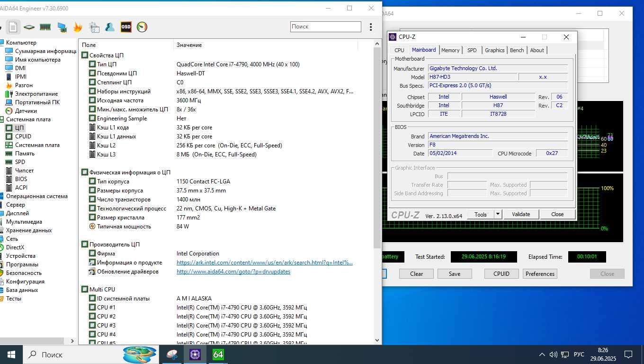
Task: Click Close button at bottom of CPU-Z
Action: click(557, 214)
